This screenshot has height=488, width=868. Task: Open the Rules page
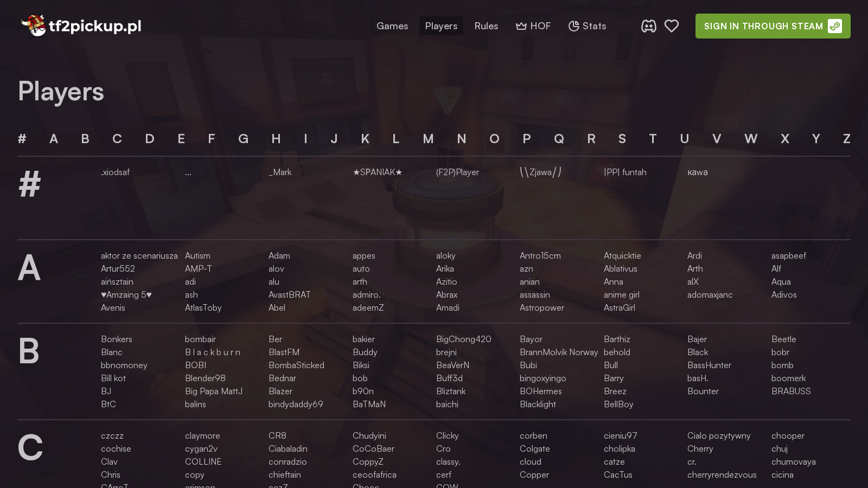[486, 25]
